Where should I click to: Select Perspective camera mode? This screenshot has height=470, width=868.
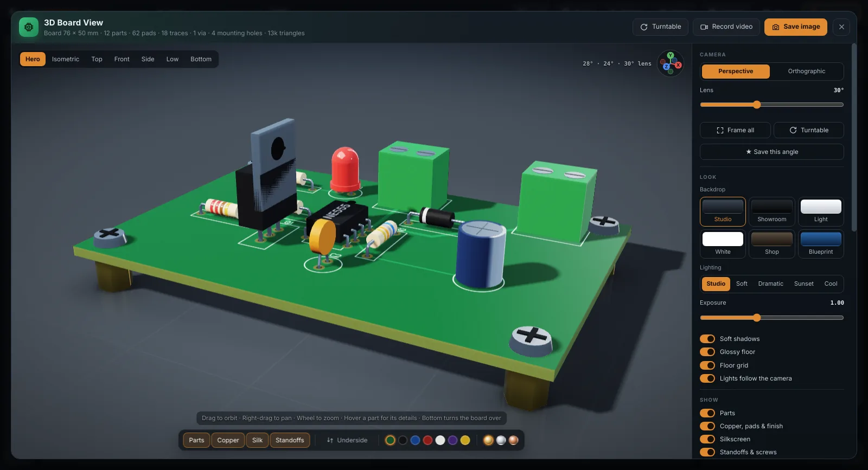click(736, 72)
